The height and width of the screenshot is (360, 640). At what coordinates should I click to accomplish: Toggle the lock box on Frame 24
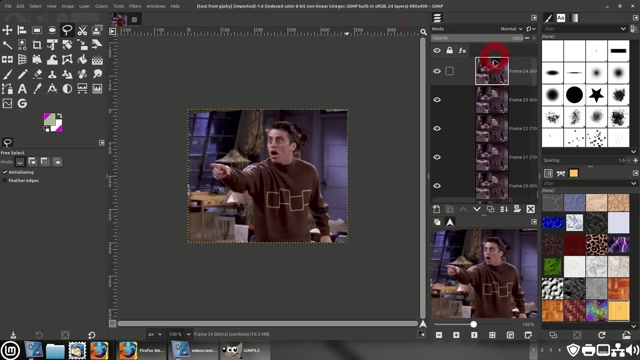tap(449, 71)
